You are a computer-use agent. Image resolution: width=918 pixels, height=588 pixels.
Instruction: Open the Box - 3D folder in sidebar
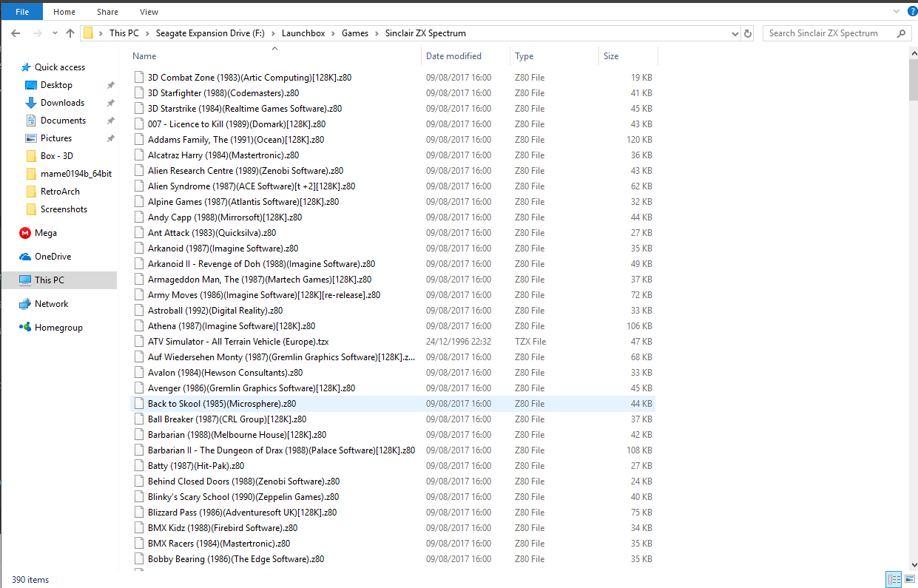point(57,156)
